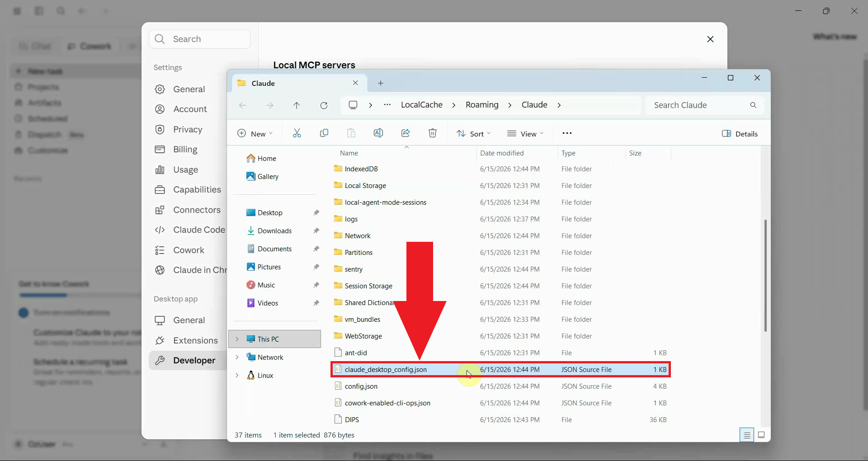Expand the This PC tree node
The height and width of the screenshot is (461, 868).
coord(237,339)
